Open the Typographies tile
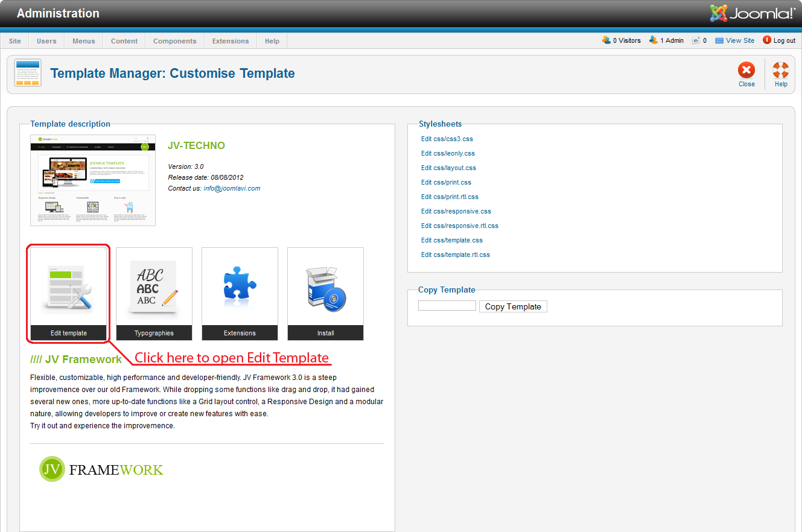 point(154,294)
